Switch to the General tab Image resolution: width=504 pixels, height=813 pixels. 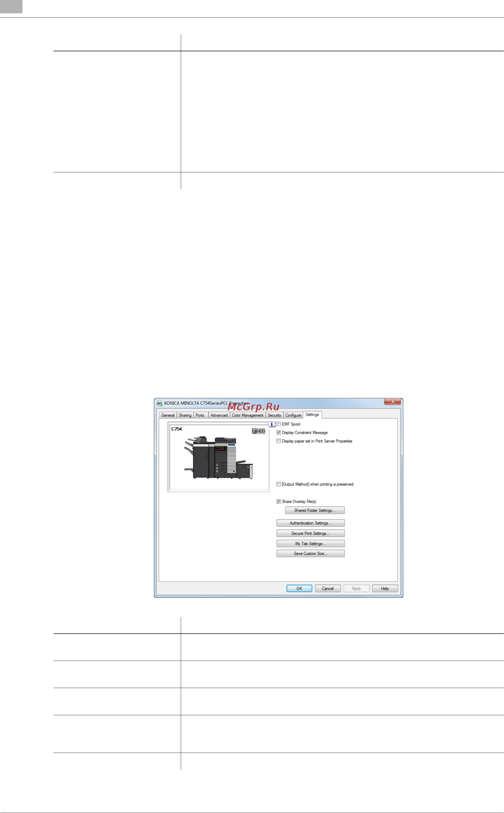click(x=168, y=415)
